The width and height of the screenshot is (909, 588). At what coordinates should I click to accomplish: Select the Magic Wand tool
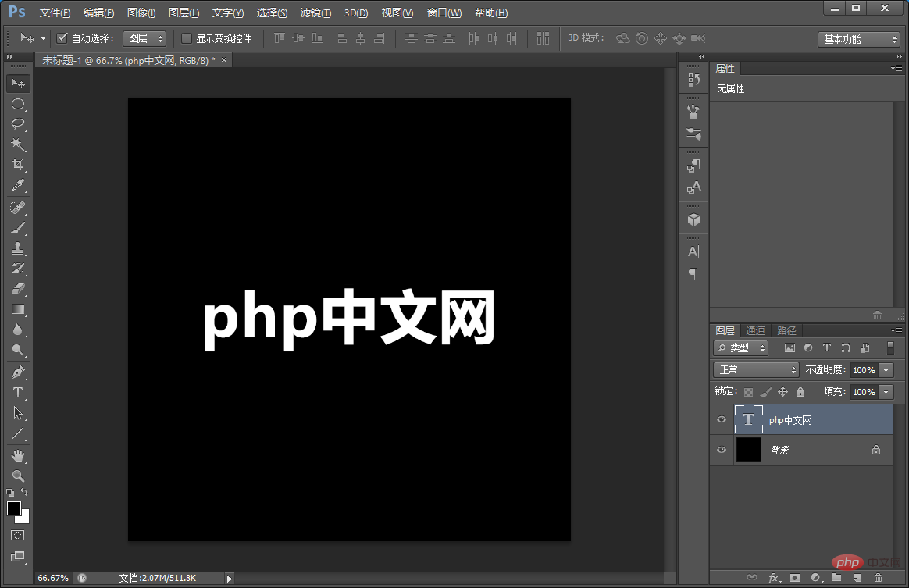(x=18, y=144)
